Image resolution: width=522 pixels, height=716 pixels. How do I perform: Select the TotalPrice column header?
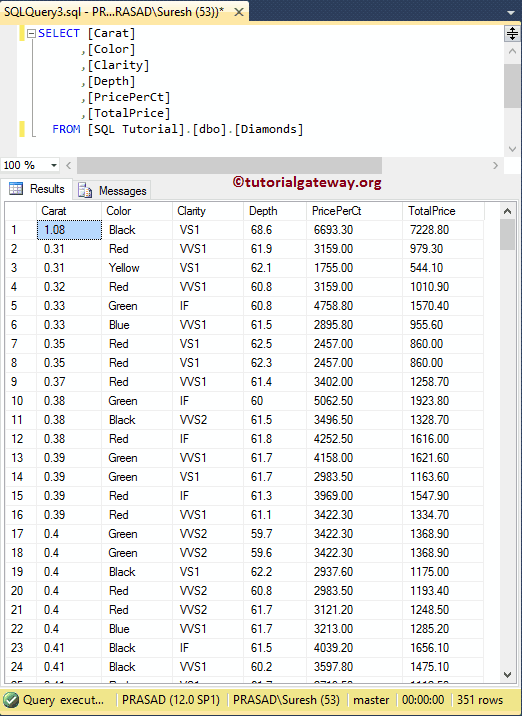443,211
